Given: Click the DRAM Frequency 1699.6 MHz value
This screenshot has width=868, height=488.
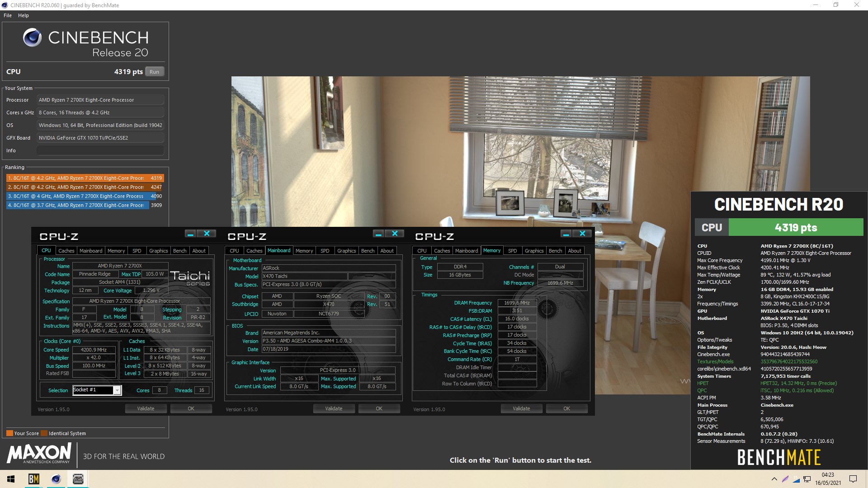Looking at the screenshot, I should pos(517,303).
